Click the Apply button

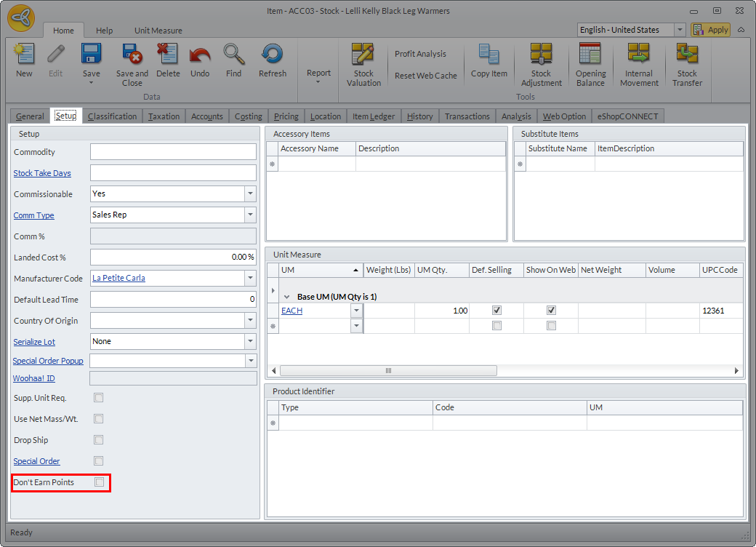point(710,30)
